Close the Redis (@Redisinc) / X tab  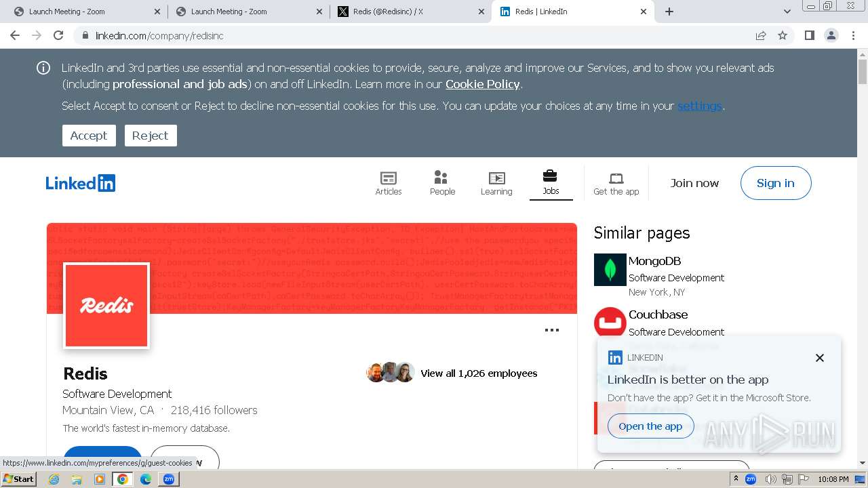481,12
